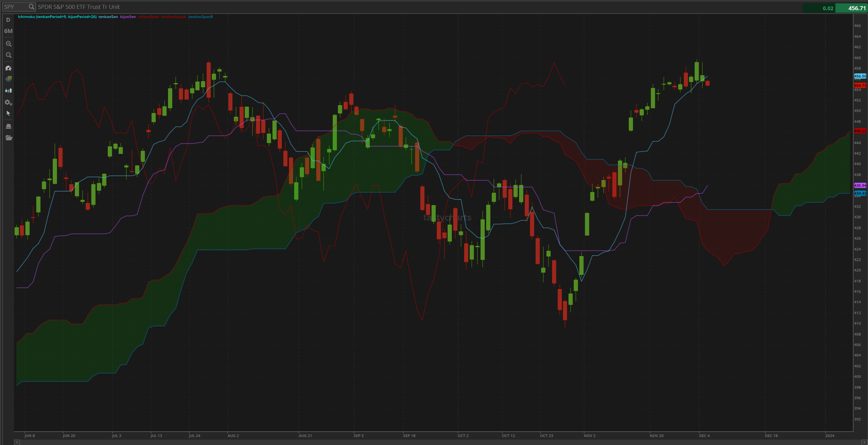
Task: Click the Ichimoku indicator label
Action: click(57, 17)
